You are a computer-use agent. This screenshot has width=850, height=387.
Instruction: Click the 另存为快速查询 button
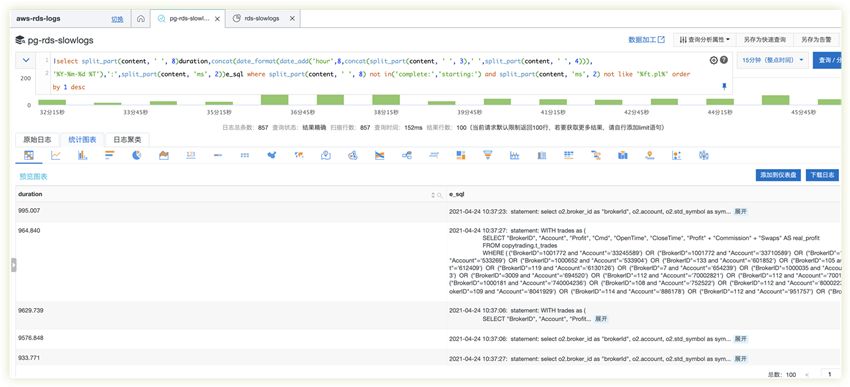pos(764,40)
